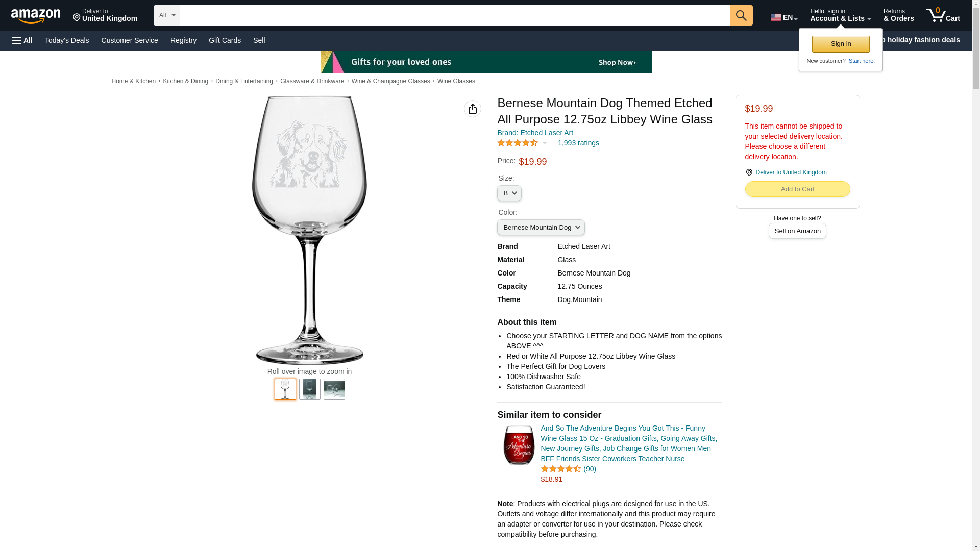Open the Color dropdown Bernese Mountain Dog
Image resolution: width=980 pixels, height=551 pixels.
coord(541,227)
